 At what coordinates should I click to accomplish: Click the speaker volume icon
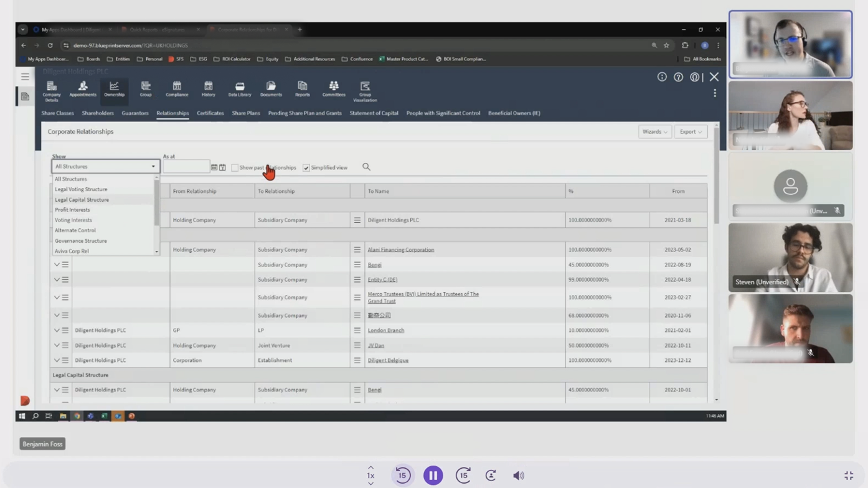[x=518, y=476]
